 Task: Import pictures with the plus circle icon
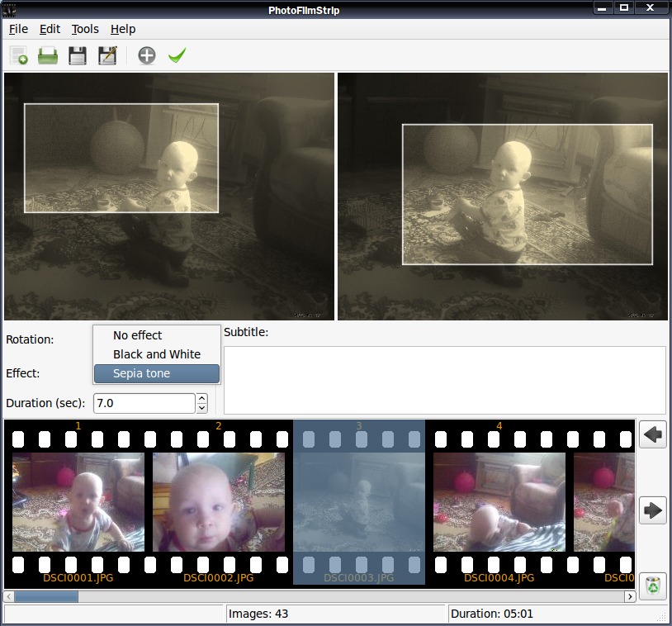147,55
